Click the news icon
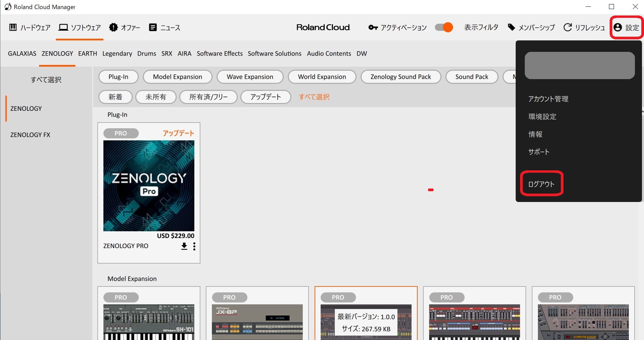Screen dimensions: 644x340 point(153,27)
